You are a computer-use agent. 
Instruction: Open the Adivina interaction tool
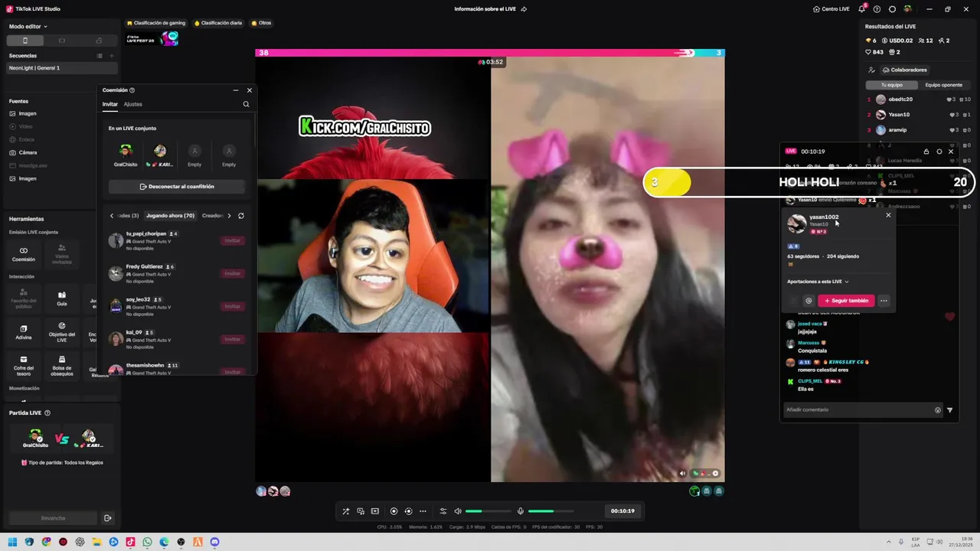click(24, 332)
